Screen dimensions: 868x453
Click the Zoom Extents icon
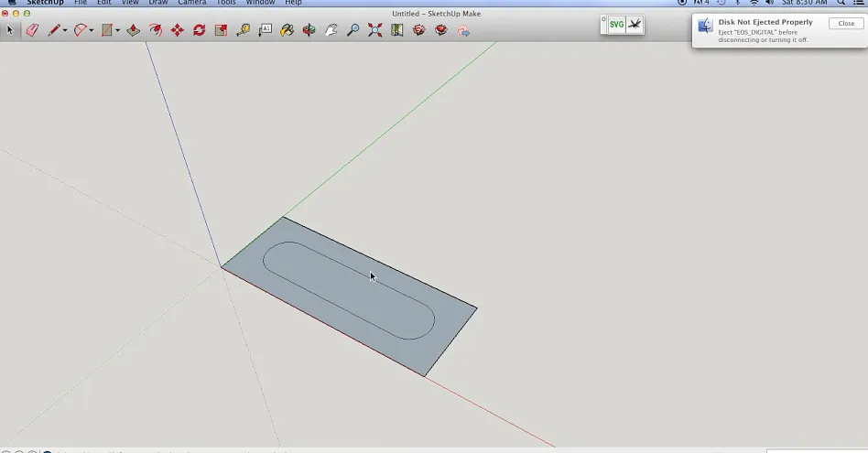point(375,30)
